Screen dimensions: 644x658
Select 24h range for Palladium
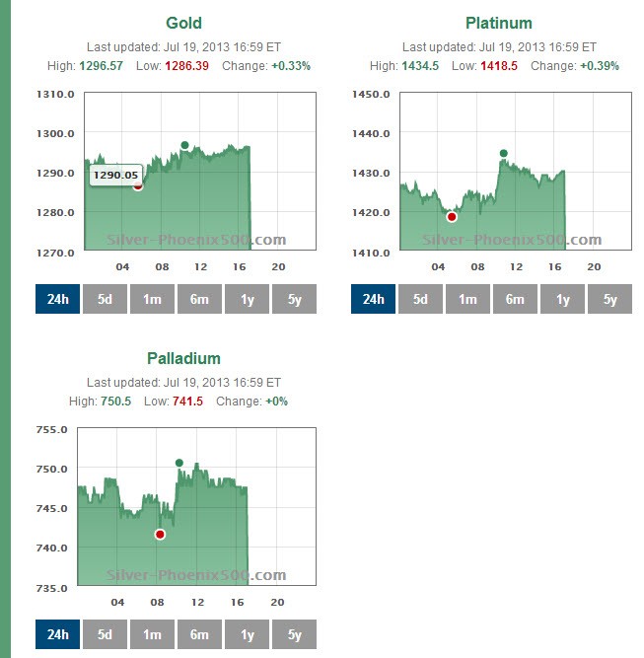(57, 634)
